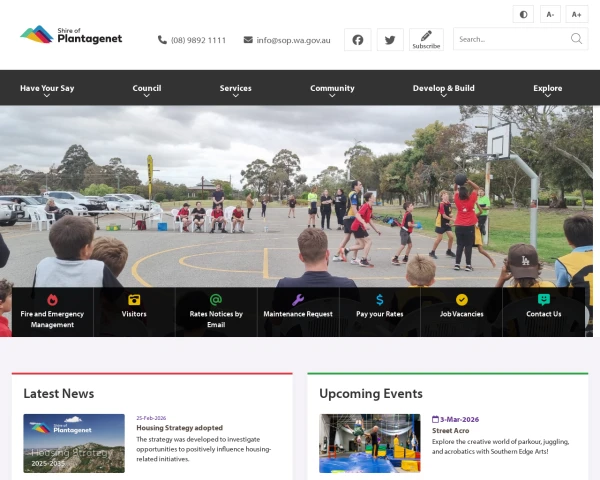Click the search magnifier icon
The image size is (600, 480).
pyautogui.click(x=576, y=39)
